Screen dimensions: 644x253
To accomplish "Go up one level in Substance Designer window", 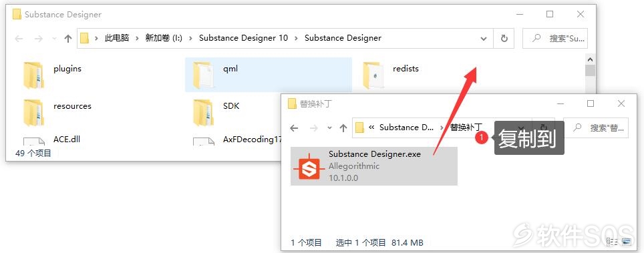I will [x=68, y=39].
